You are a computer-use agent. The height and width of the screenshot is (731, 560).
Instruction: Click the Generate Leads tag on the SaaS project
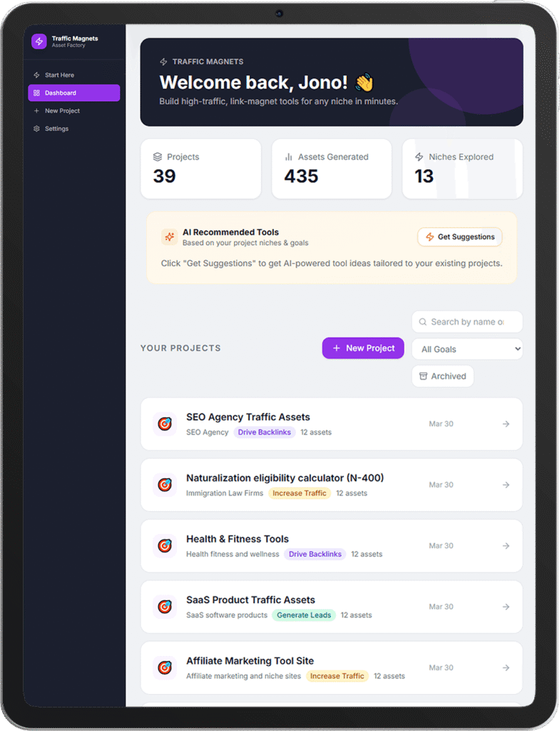pyautogui.click(x=304, y=615)
